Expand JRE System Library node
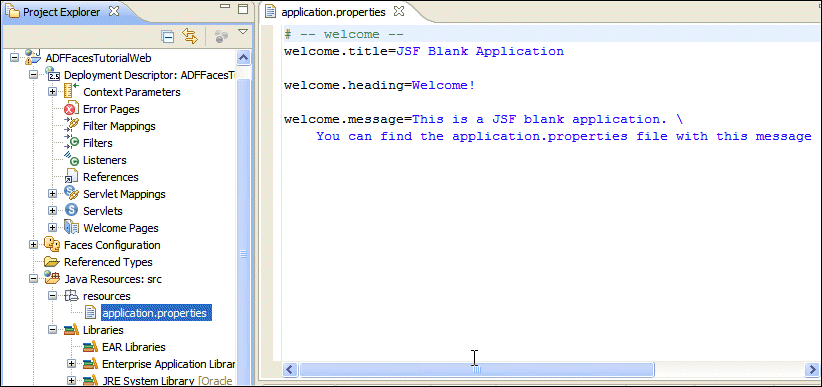The image size is (822, 387). pos(72,380)
